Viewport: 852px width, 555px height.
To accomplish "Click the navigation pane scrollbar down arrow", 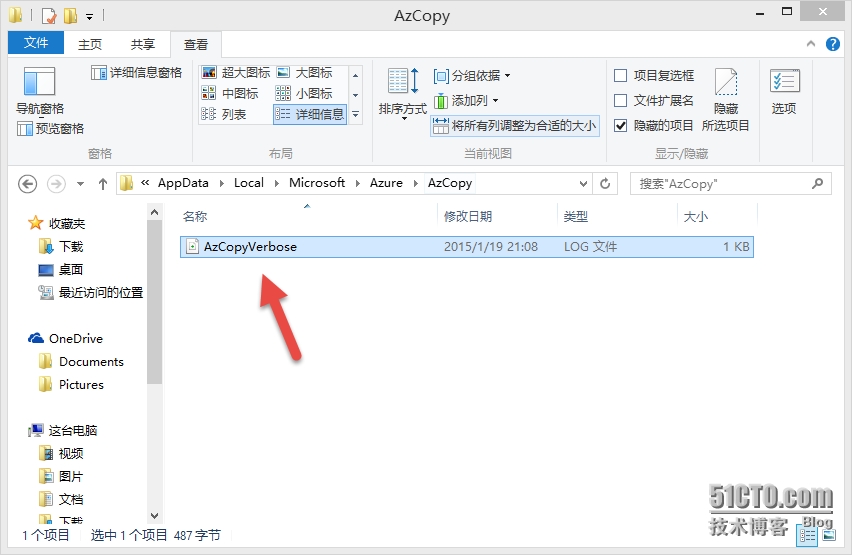I will point(154,515).
